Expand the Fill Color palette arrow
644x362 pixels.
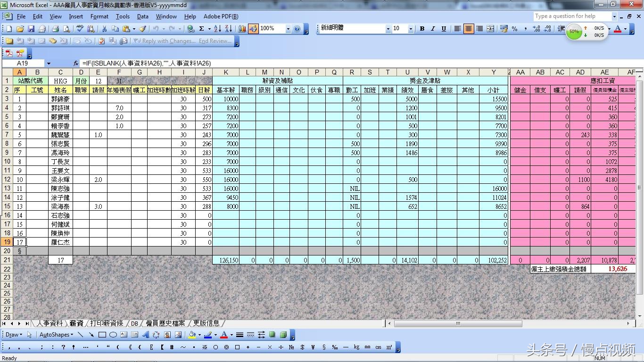click(x=199, y=335)
